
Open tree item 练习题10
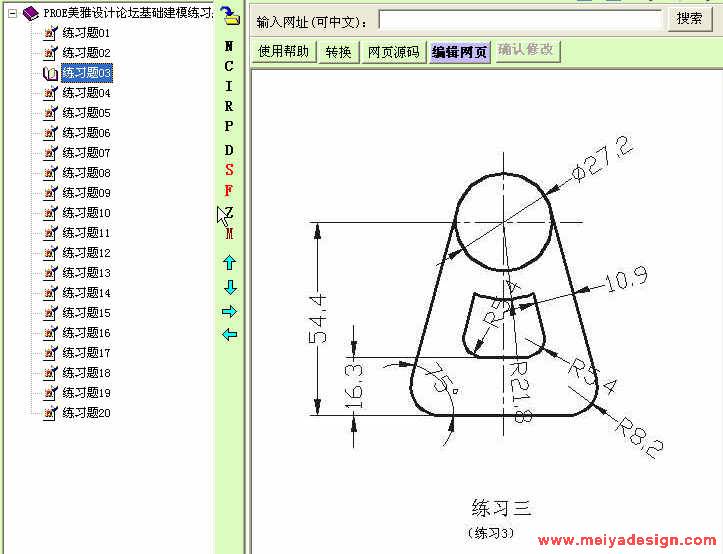86,213
